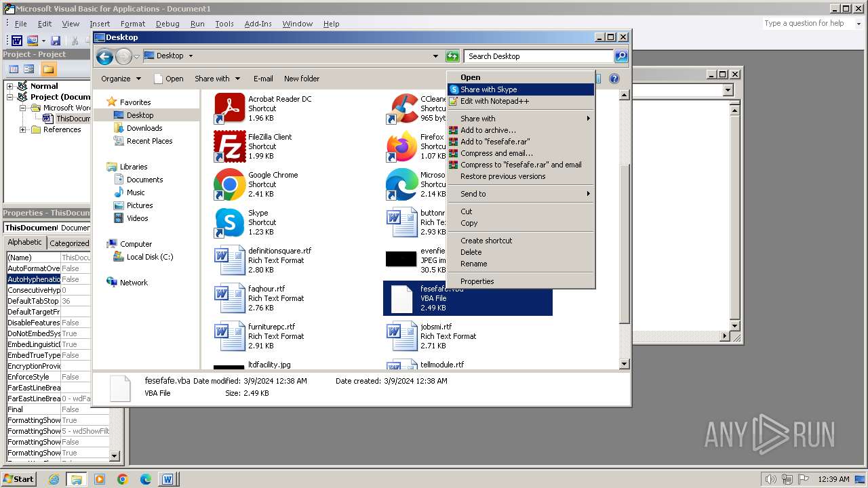Expand the References folder node

[22, 129]
